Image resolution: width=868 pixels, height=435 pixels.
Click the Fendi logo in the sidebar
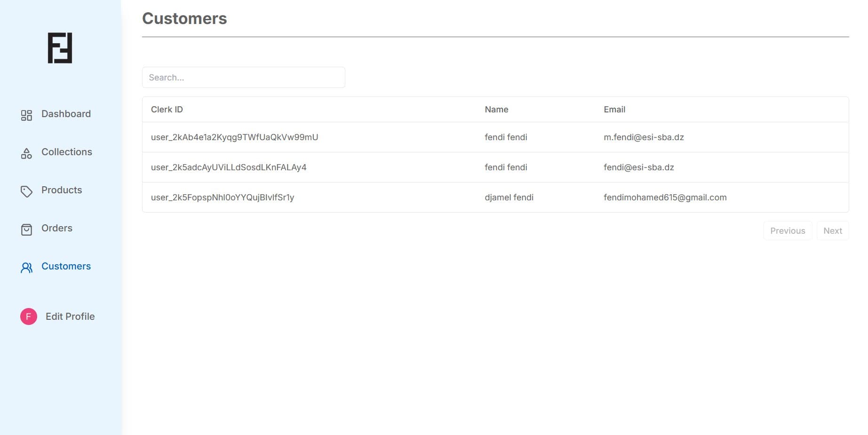pos(60,48)
